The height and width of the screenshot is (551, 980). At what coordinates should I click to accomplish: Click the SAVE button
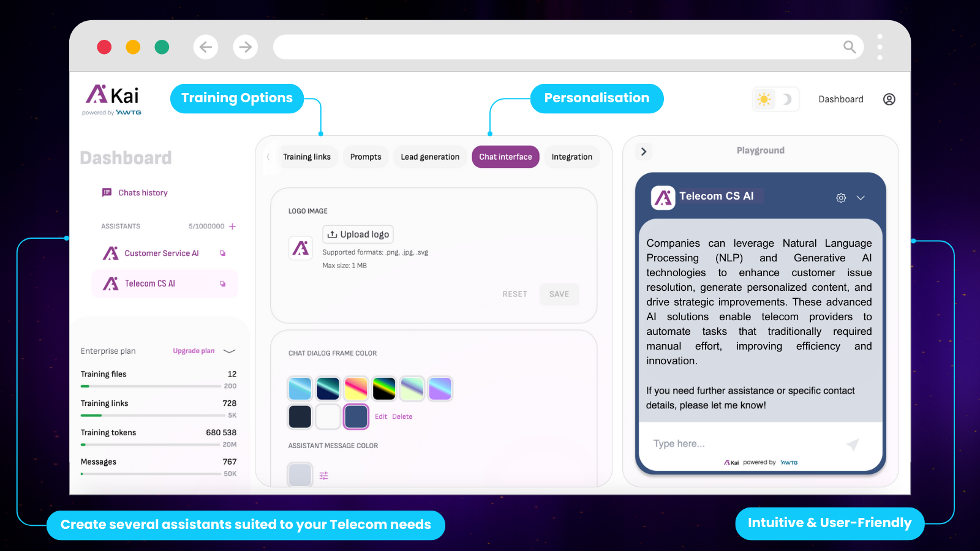click(559, 294)
